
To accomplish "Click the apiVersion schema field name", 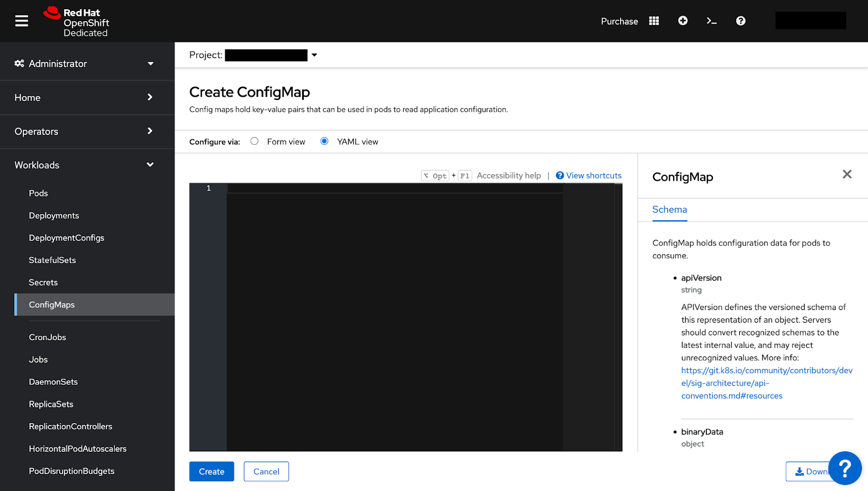I will point(701,278).
